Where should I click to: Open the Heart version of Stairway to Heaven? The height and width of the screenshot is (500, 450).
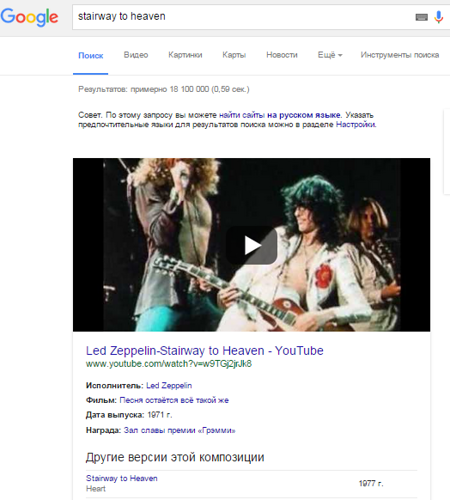point(122,478)
